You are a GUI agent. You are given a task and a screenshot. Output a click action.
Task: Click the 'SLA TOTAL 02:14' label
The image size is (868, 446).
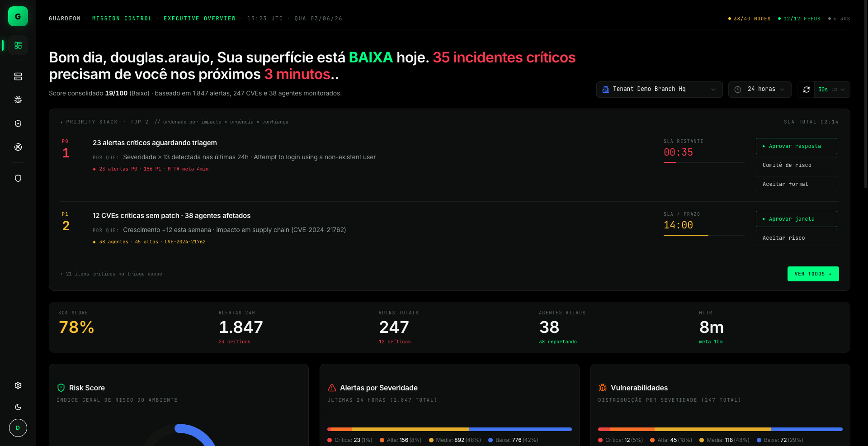(x=811, y=122)
